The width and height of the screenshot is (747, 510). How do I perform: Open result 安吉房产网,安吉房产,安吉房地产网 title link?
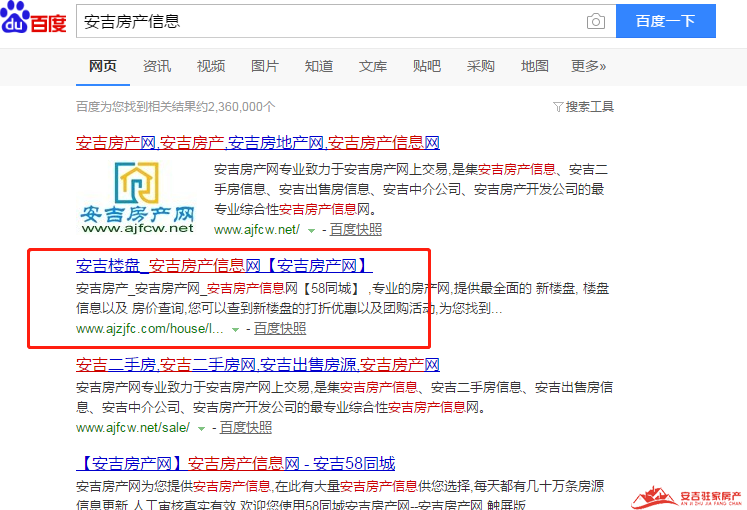point(258,142)
